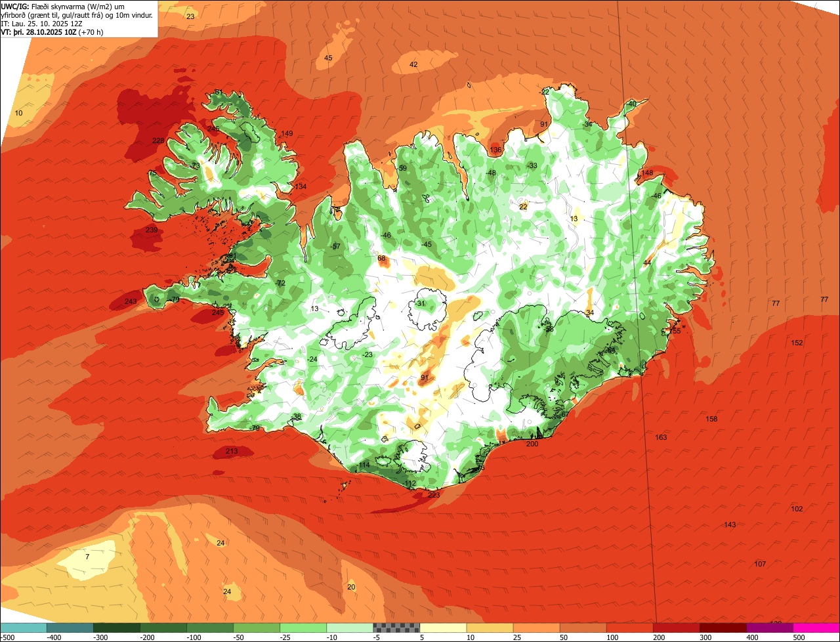Select the '7' value in the southwest ocean
Screen dimensions: 840x642
(x=87, y=557)
